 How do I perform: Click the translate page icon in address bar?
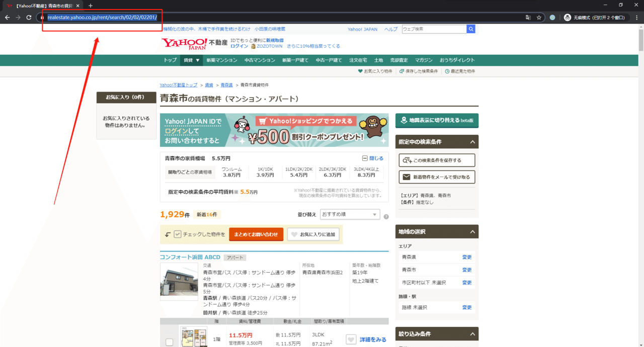pos(528,17)
